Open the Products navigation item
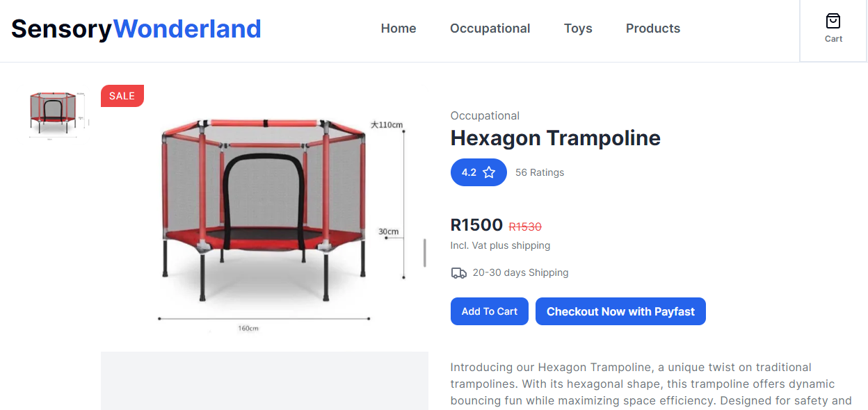Image resolution: width=868 pixels, height=410 pixels. tap(653, 28)
